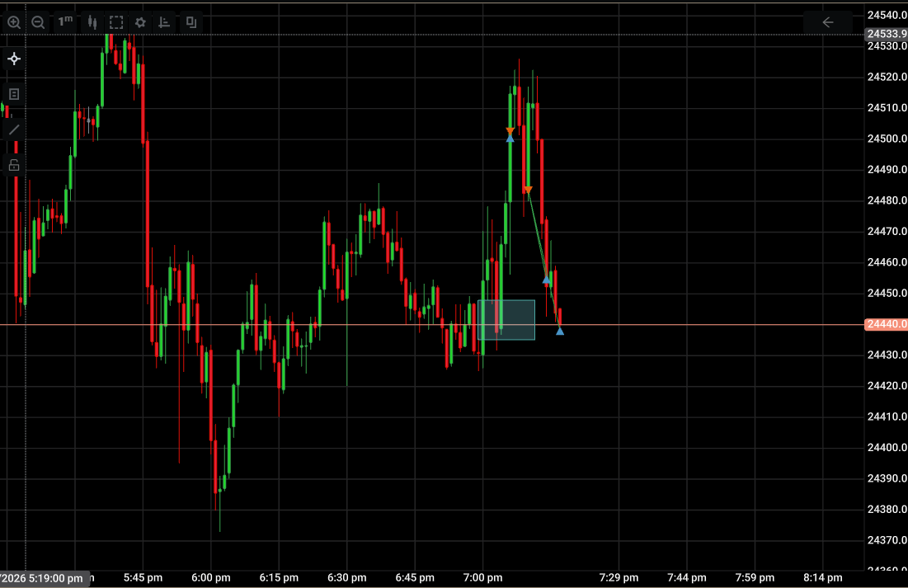
Task: Click the 24460.0 price axis label
Action: pos(887,262)
